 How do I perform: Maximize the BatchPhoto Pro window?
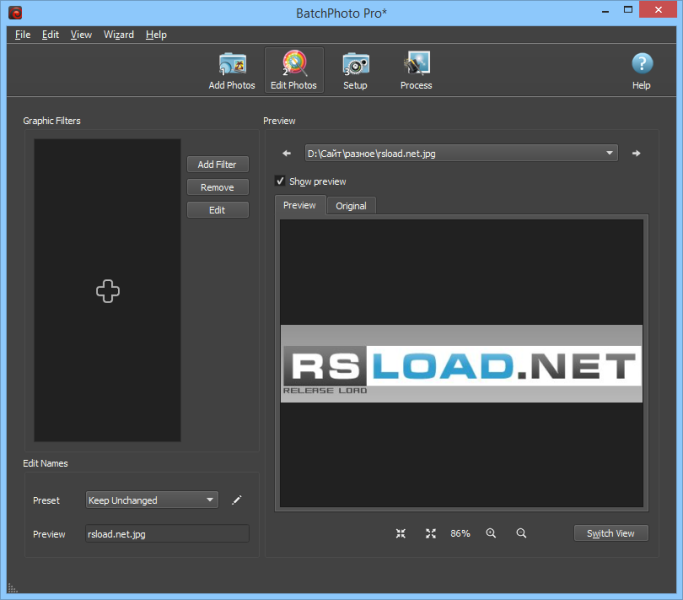click(628, 10)
